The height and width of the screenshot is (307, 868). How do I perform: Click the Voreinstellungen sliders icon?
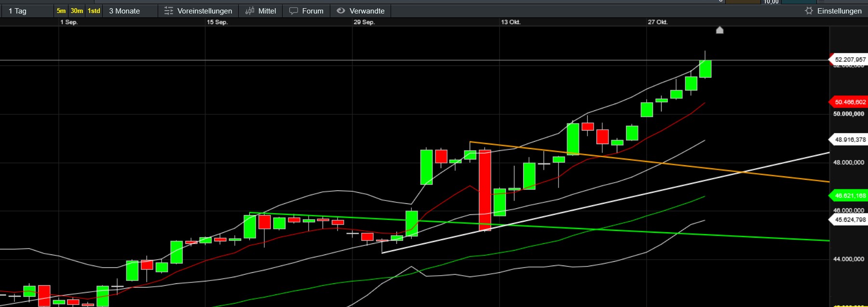[x=168, y=11]
